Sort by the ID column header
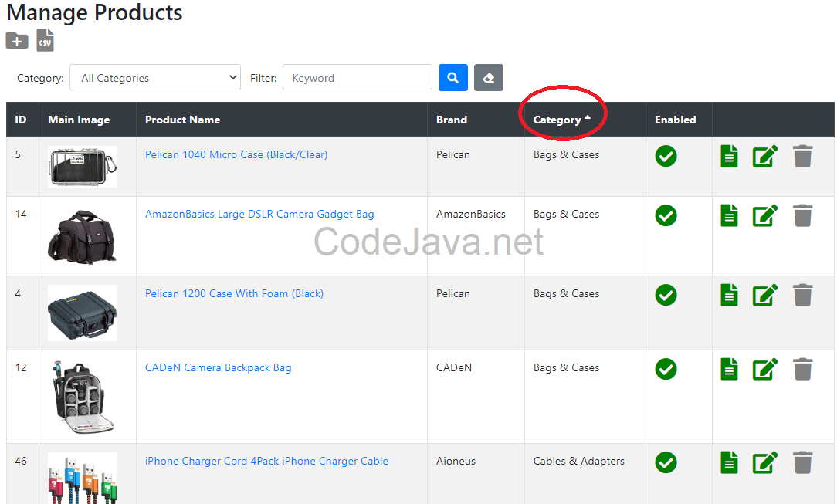 click(x=21, y=120)
